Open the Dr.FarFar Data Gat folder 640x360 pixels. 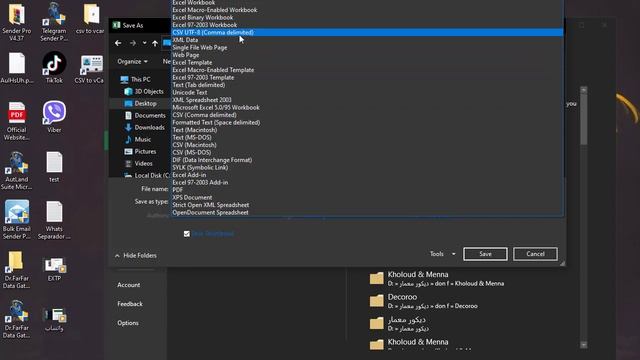(16, 269)
